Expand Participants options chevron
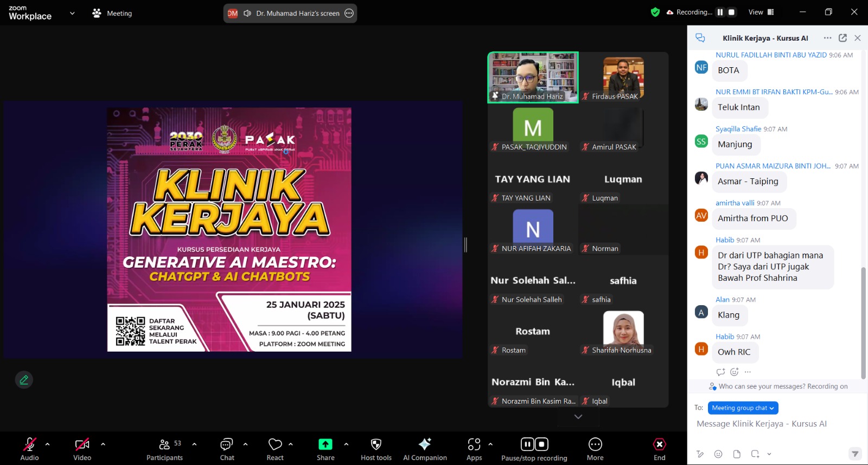This screenshot has height=465, width=868. [x=194, y=444]
